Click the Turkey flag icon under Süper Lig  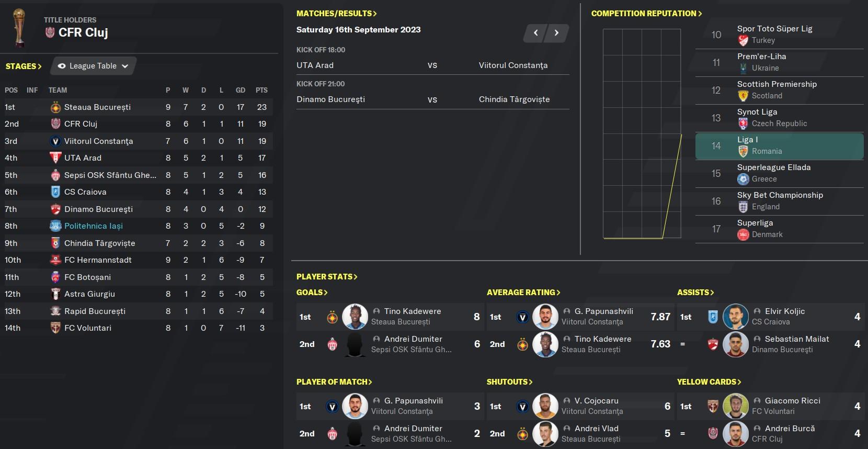[x=743, y=40]
